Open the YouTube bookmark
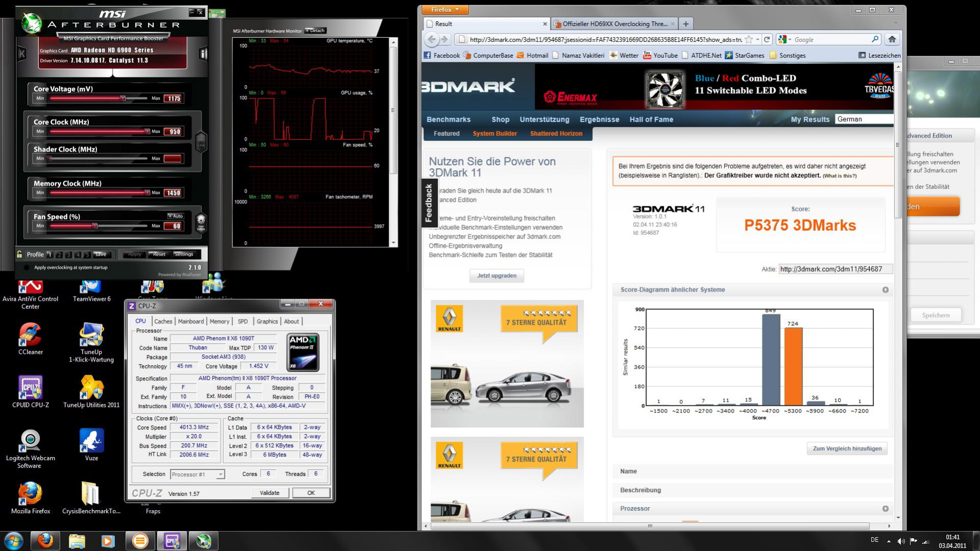 point(660,55)
